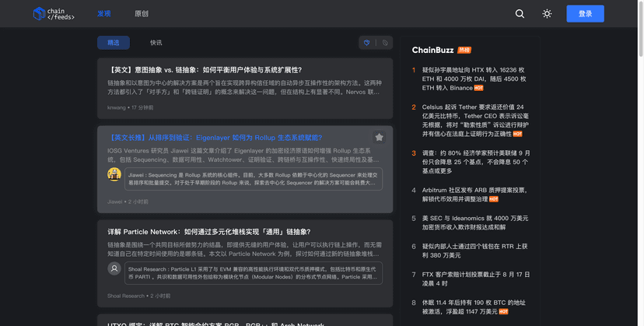
Task: Click Shoal Research gray avatar icon
Action: (x=114, y=268)
